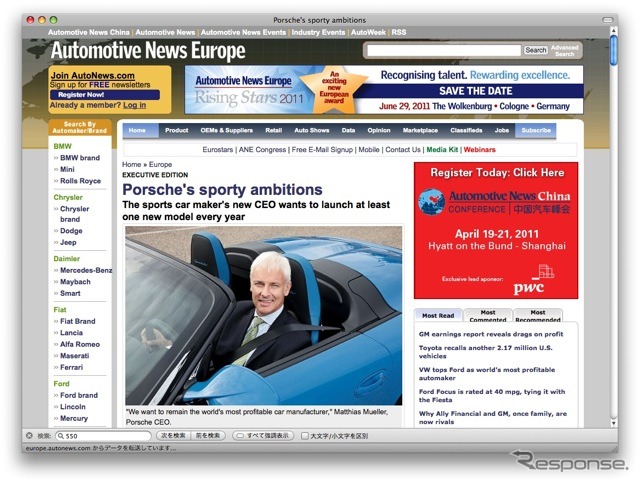Open the Toyota recalls 2.17 million headline
This screenshot has height=483, width=640.
coord(486,352)
